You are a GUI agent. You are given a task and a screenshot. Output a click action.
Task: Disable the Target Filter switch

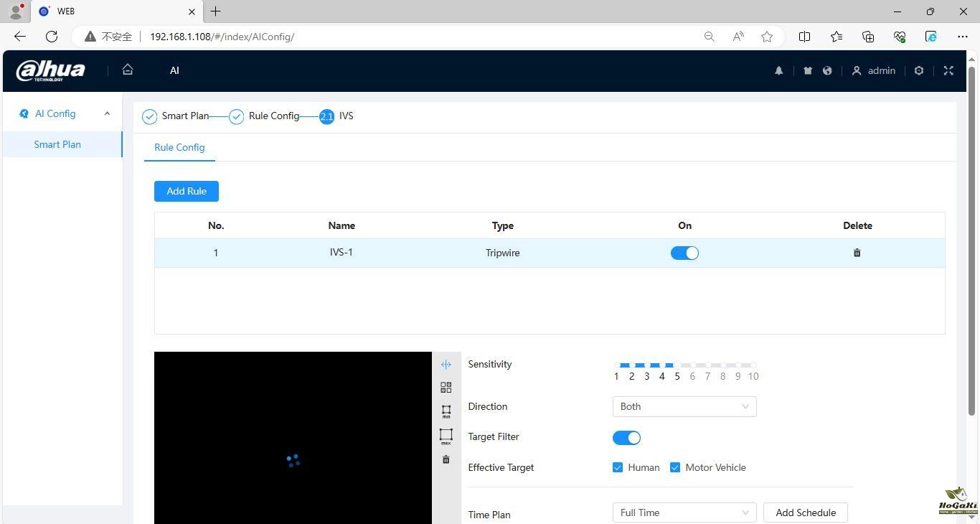[626, 438]
